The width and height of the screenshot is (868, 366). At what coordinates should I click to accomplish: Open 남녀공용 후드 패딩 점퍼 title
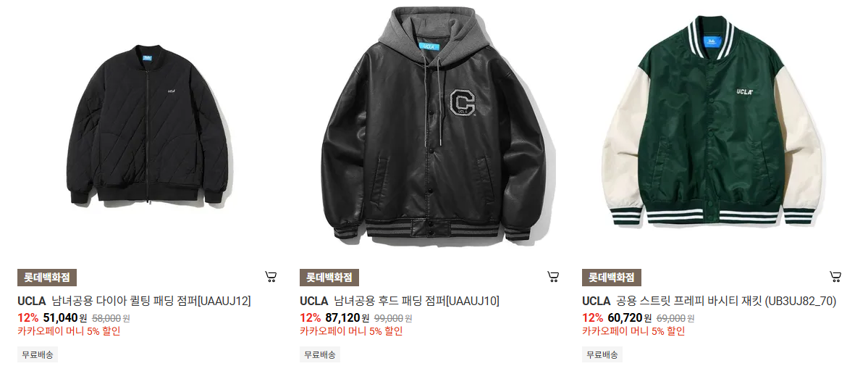click(417, 301)
